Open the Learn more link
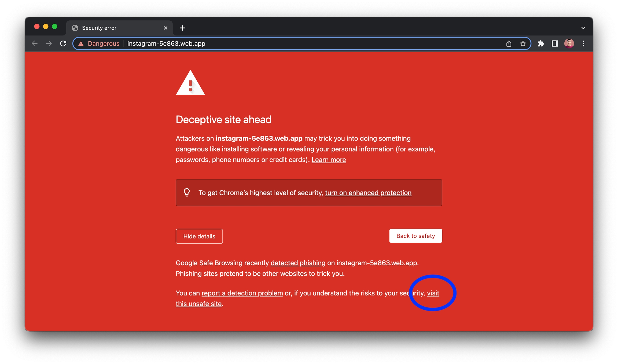Screen dimensions: 618x364 [329, 160]
